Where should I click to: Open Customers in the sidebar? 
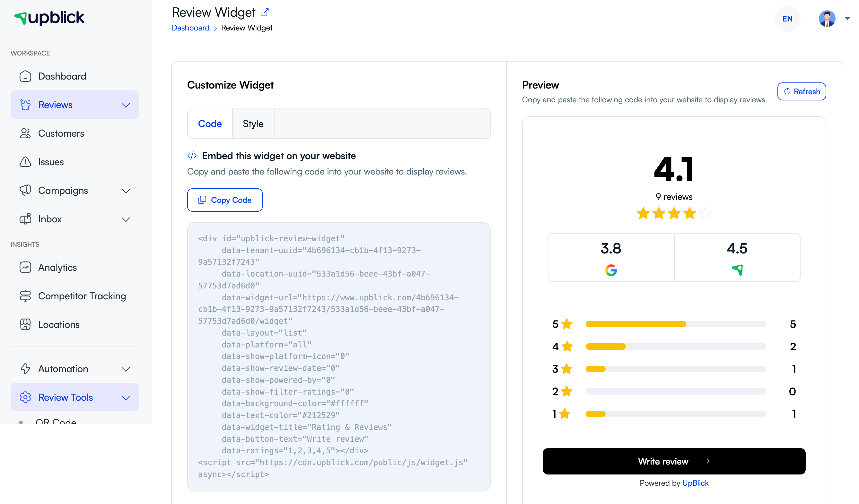(x=75, y=133)
